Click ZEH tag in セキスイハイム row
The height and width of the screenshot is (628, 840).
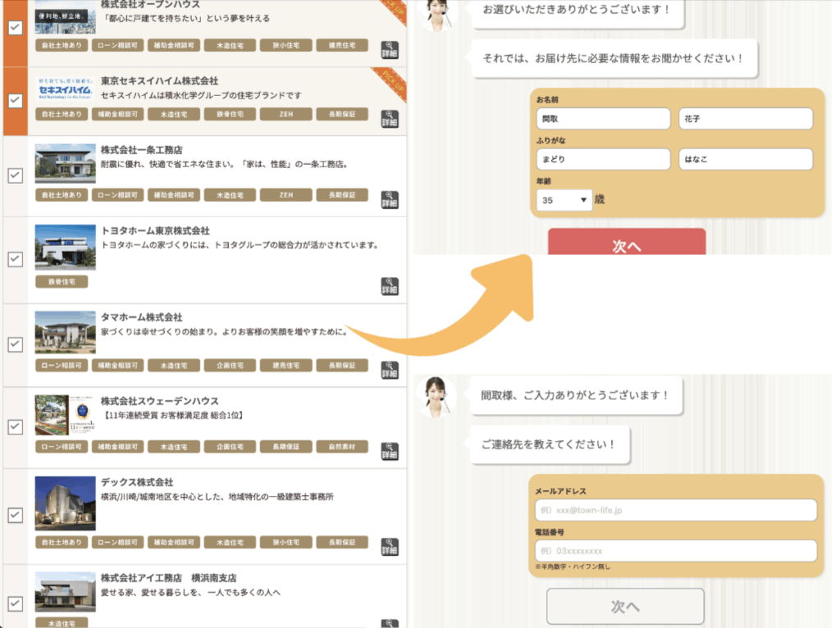pyautogui.click(x=286, y=114)
